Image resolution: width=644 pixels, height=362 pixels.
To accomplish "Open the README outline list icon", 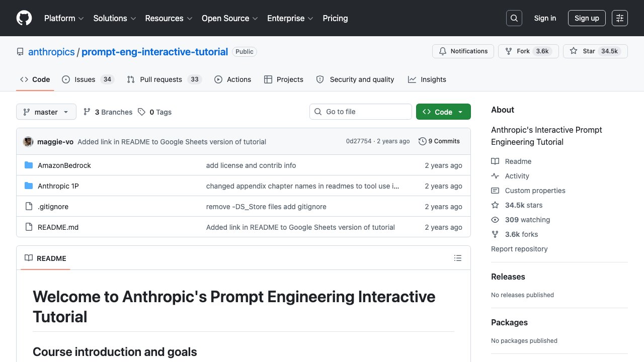I will tap(457, 258).
